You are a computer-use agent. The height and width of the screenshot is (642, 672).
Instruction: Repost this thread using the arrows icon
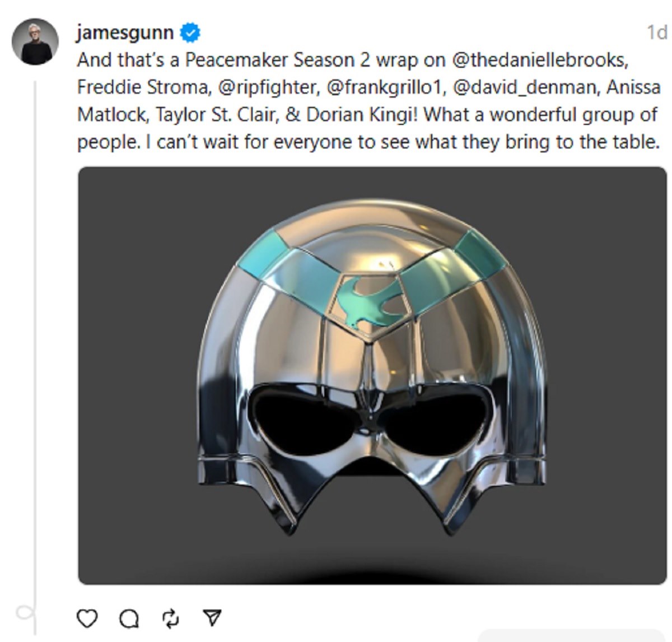coord(171,618)
